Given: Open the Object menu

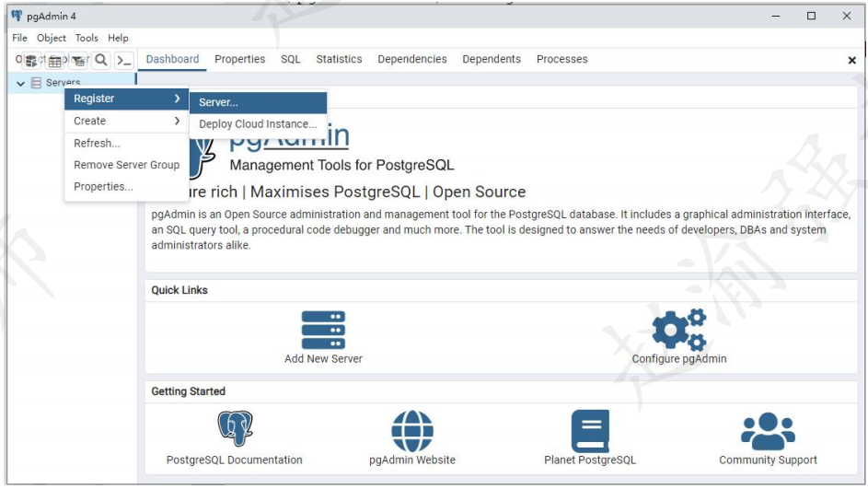Looking at the screenshot, I should (52, 38).
